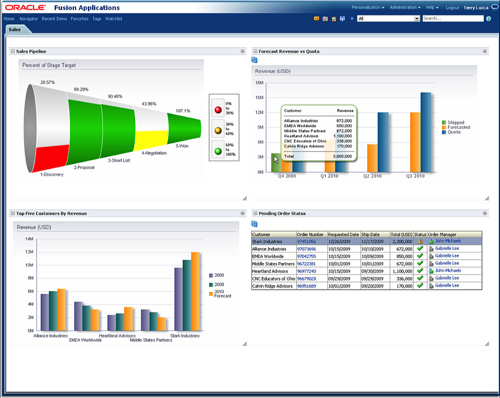The width and height of the screenshot is (500, 398).
Task: Click the notepad toolbar icon with pencil
Action: pos(334,19)
